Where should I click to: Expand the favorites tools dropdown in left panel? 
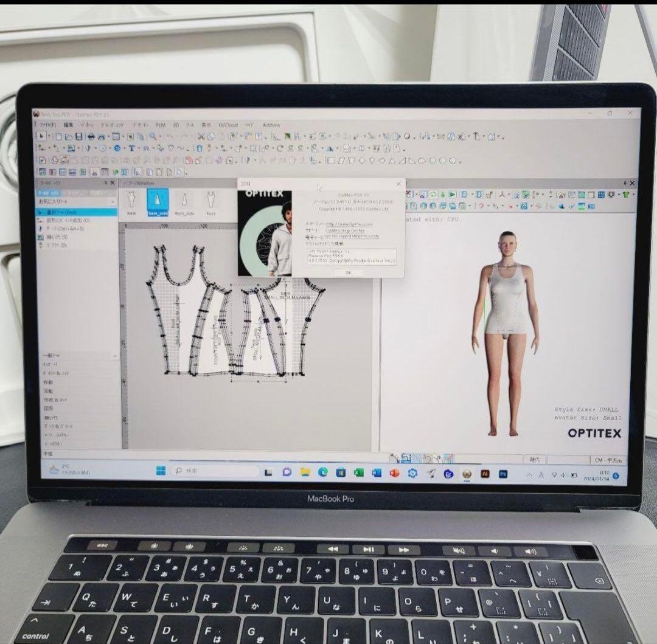pyautogui.click(x=113, y=201)
